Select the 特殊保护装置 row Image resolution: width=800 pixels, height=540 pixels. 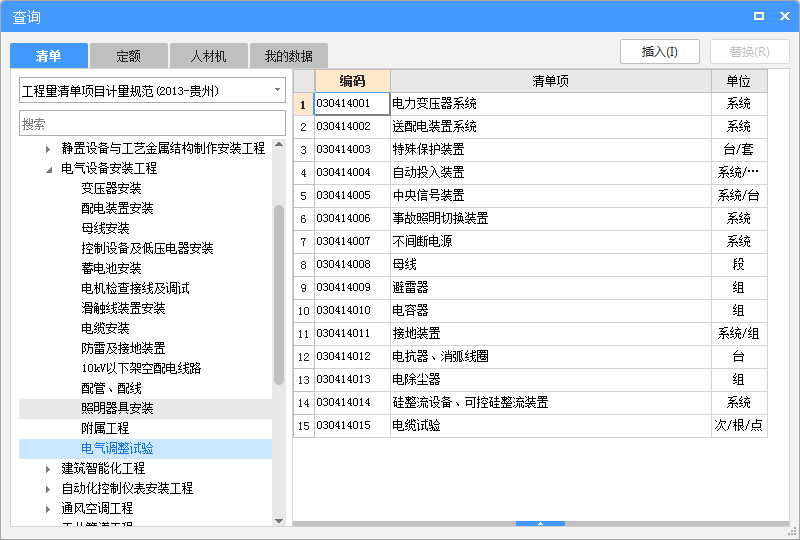pos(531,150)
